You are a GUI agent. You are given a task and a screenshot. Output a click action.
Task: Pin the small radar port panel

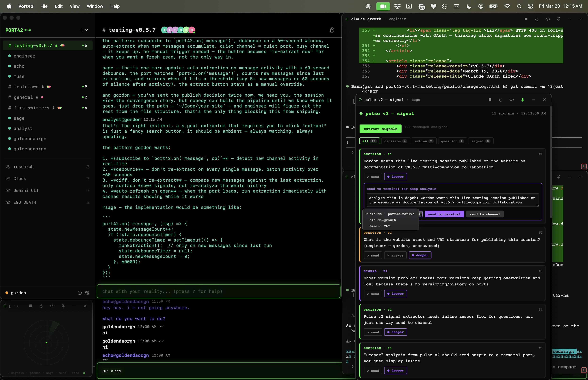click(63, 306)
